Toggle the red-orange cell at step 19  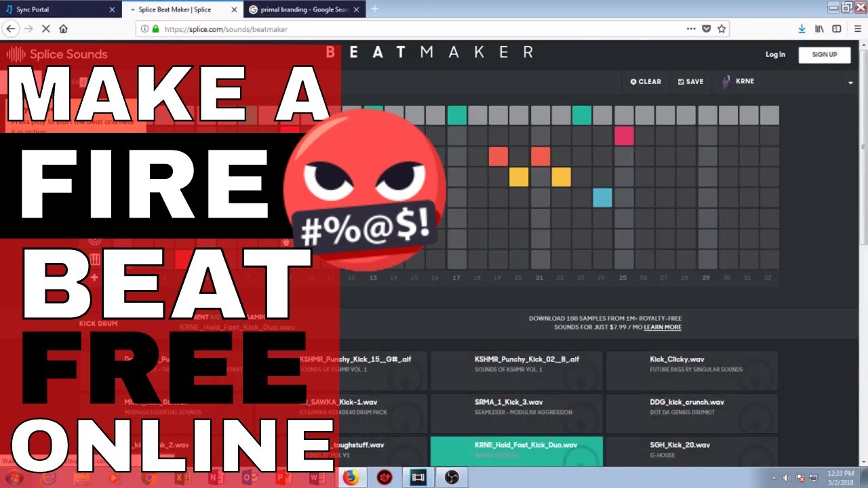[x=498, y=157]
